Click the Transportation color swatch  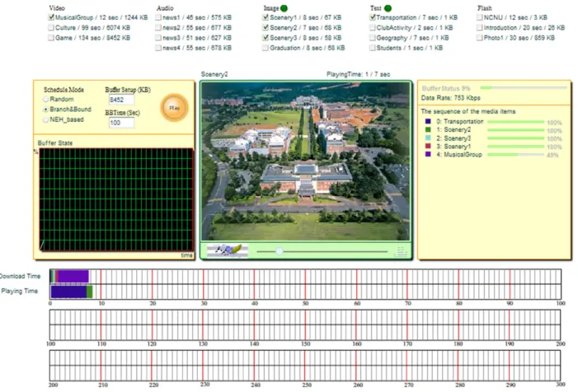click(x=428, y=121)
